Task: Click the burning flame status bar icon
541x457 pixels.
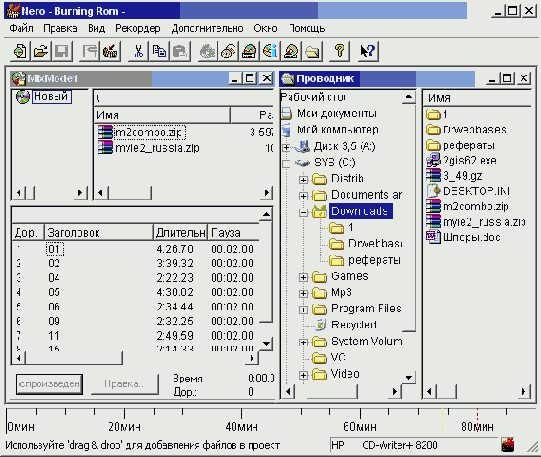Action: coord(508,445)
